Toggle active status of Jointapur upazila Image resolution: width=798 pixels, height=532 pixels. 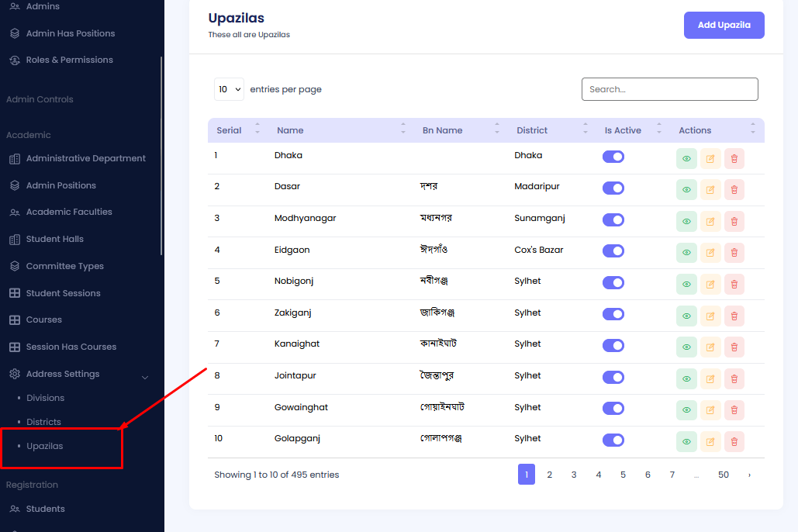(613, 377)
